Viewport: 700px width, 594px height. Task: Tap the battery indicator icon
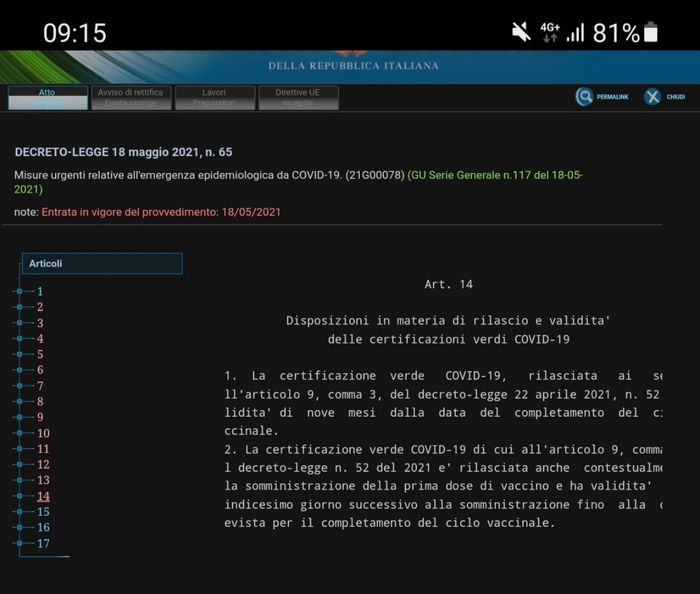pos(651,32)
